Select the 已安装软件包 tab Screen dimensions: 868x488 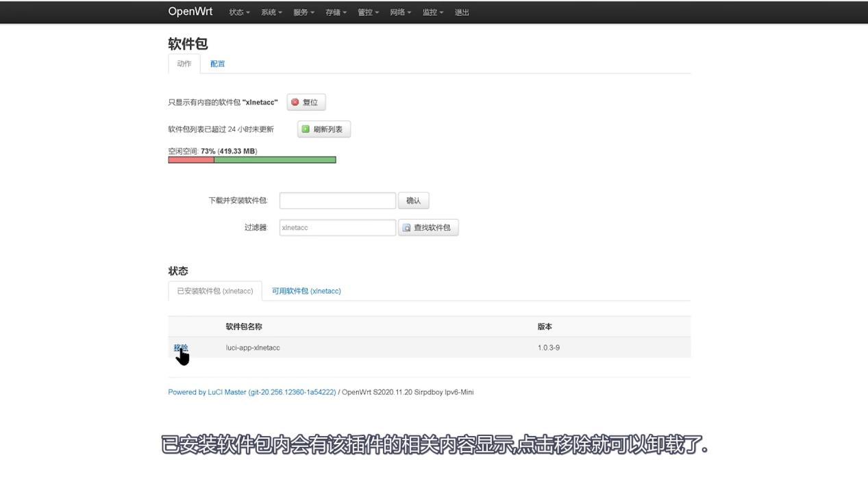coord(214,290)
